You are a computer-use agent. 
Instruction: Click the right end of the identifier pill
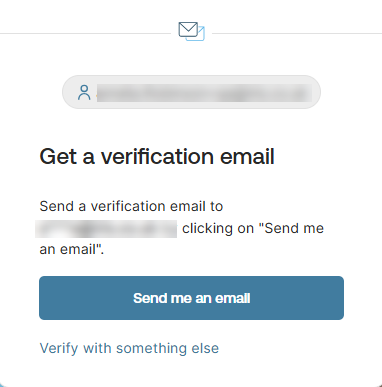315,92
